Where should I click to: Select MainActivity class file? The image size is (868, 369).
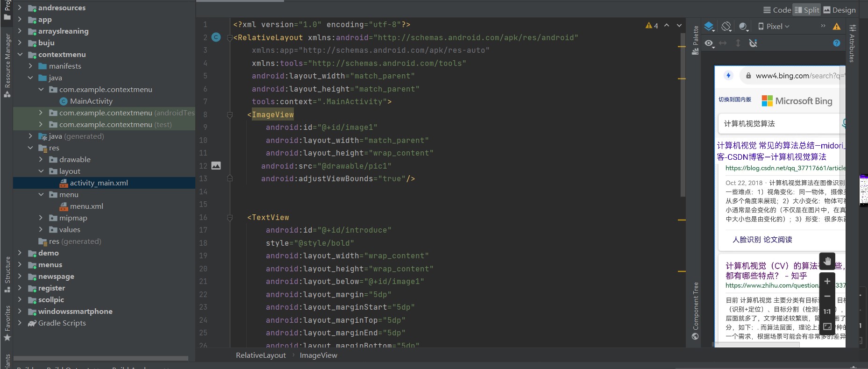click(x=91, y=101)
